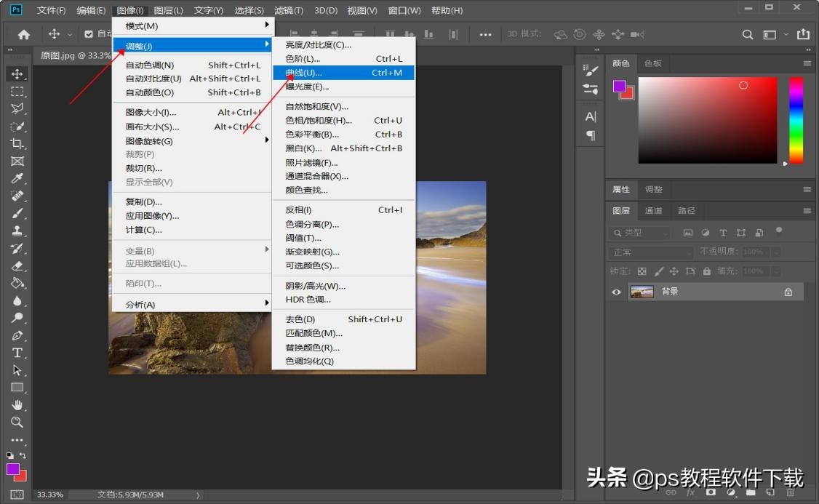This screenshot has height=504, width=819.
Task: Toggle lock position button
Action: click(x=674, y=271)
